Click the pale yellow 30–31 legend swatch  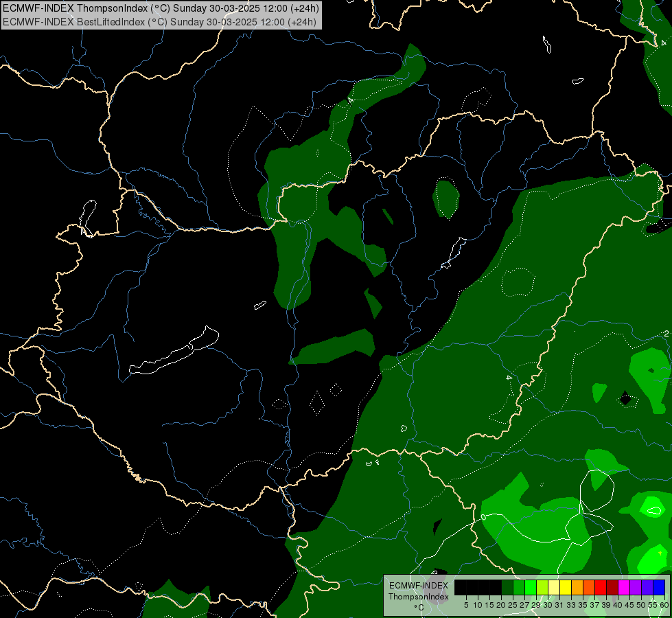554,587
